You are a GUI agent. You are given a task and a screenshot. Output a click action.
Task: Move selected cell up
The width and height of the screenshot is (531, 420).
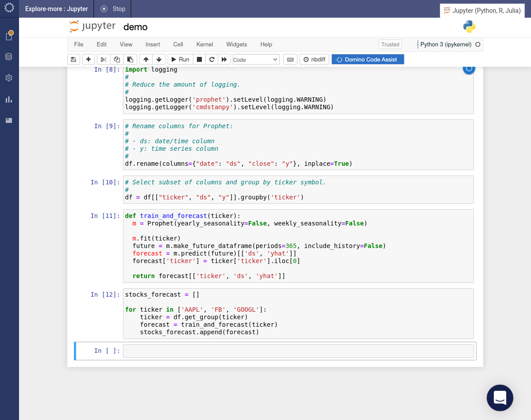[x=146, y=59]
